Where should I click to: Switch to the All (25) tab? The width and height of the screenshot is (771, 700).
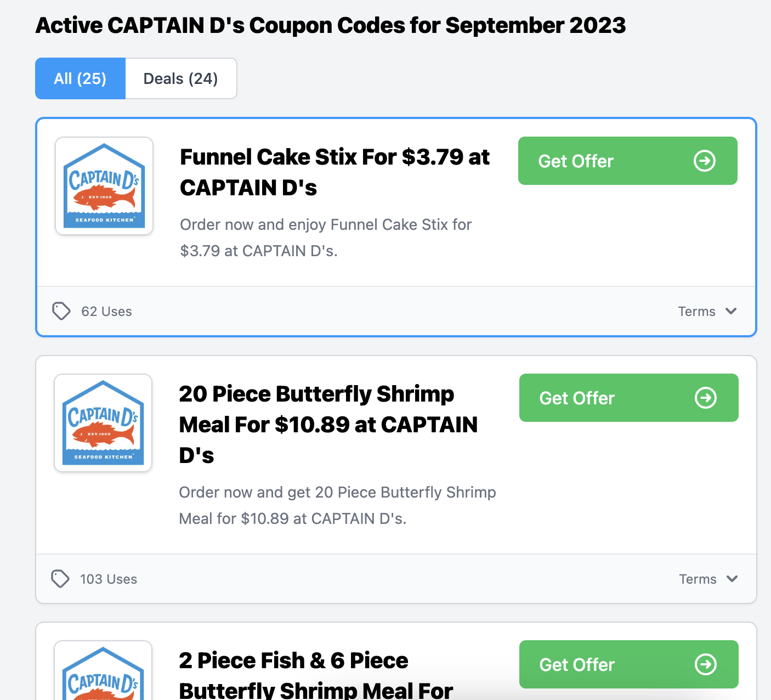pos(80,78)
